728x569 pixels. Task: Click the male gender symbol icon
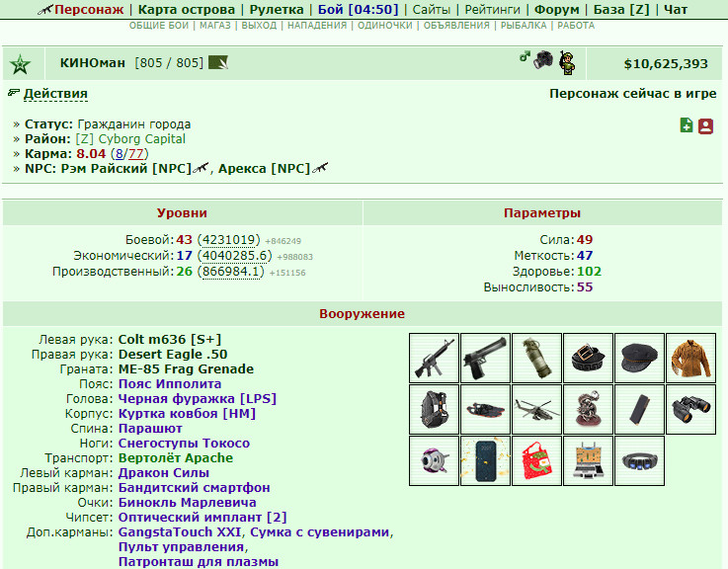tap(525, 56)
